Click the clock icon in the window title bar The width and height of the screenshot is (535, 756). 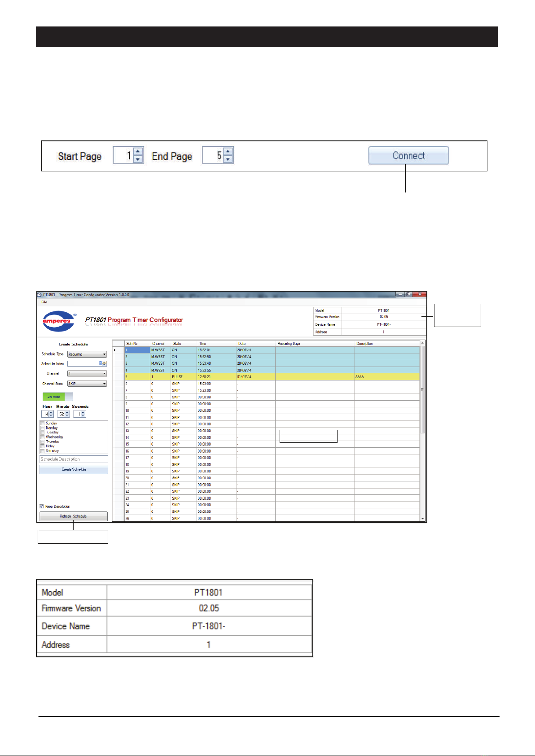pos(39,295)
